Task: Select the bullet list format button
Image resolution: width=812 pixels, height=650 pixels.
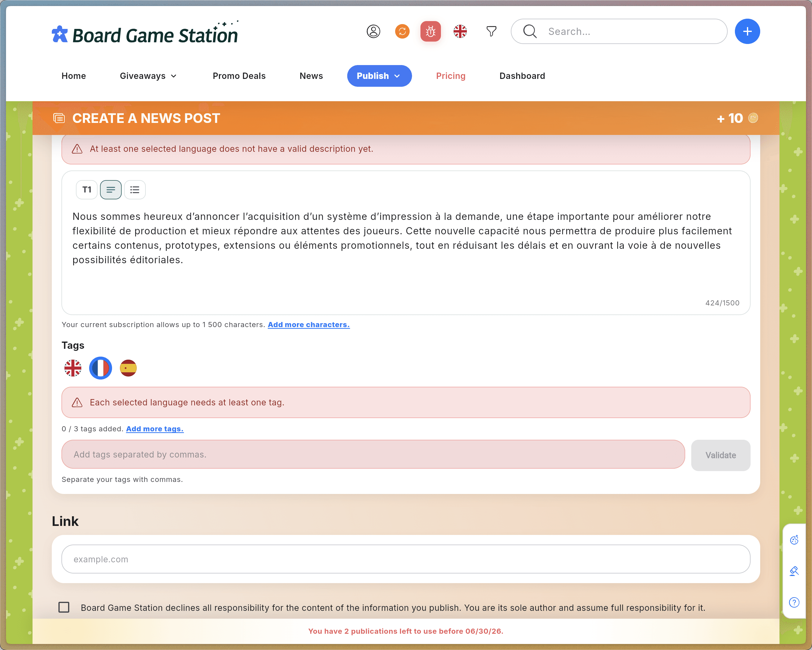Action: 135,189
